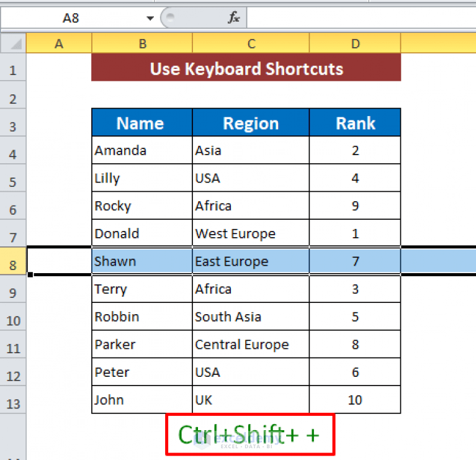Screen dimensions: 476x460
Task: Select row 3 header
Action: point(13,123)
